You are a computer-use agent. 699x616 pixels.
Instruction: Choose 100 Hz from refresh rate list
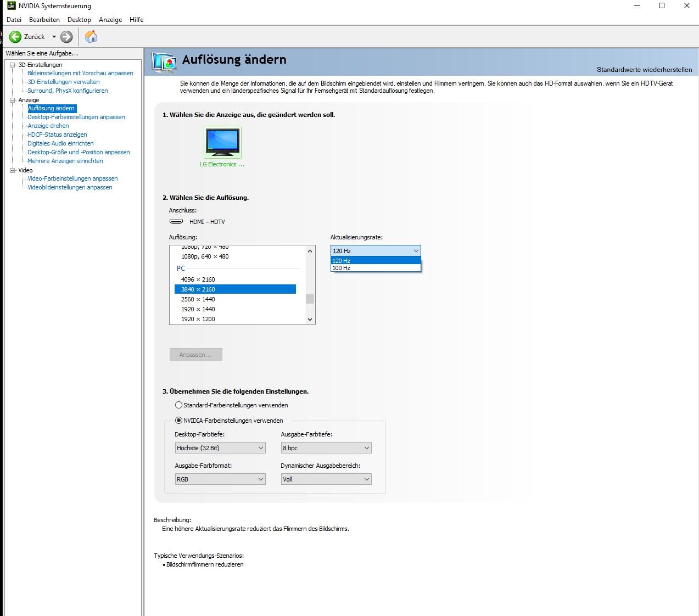pos(376,268)
